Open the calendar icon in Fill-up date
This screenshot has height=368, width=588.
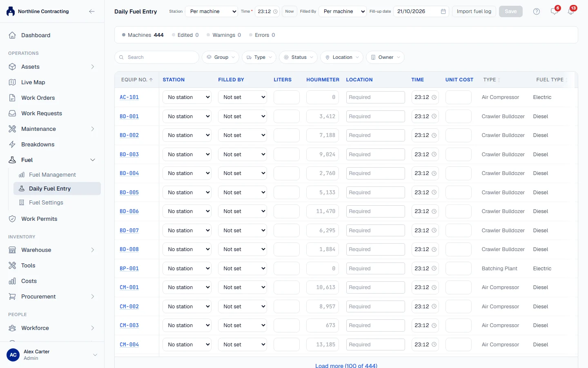click(x=443, y=11)
